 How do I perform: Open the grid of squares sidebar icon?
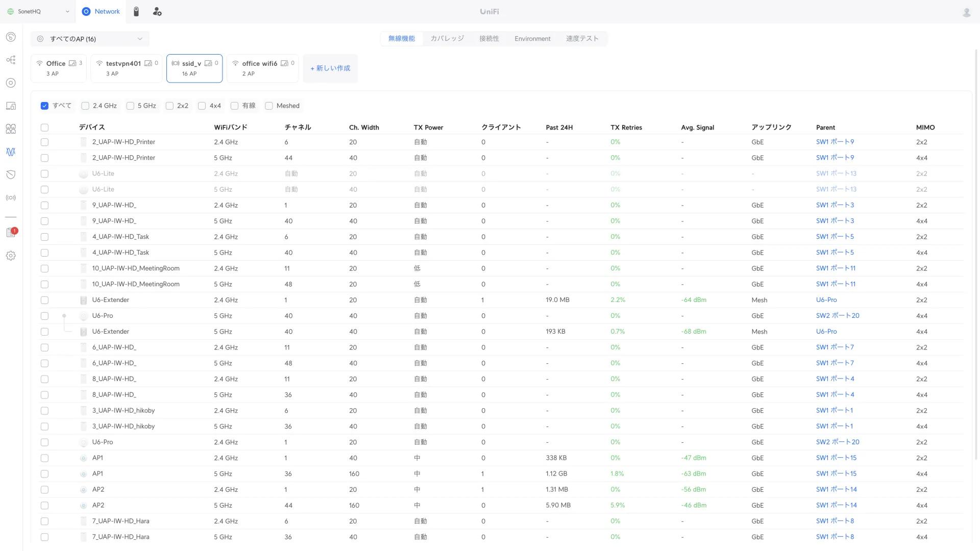point(11,129)
